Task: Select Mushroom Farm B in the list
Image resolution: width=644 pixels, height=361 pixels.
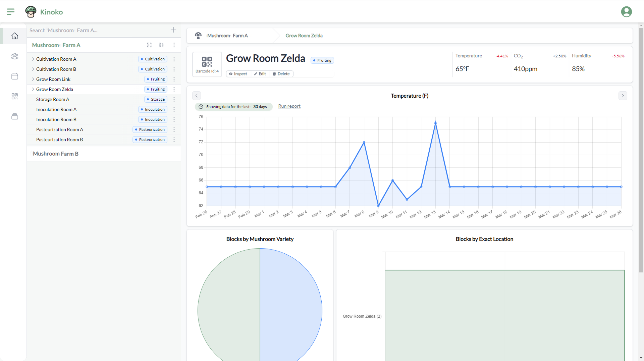Action: 56,154
